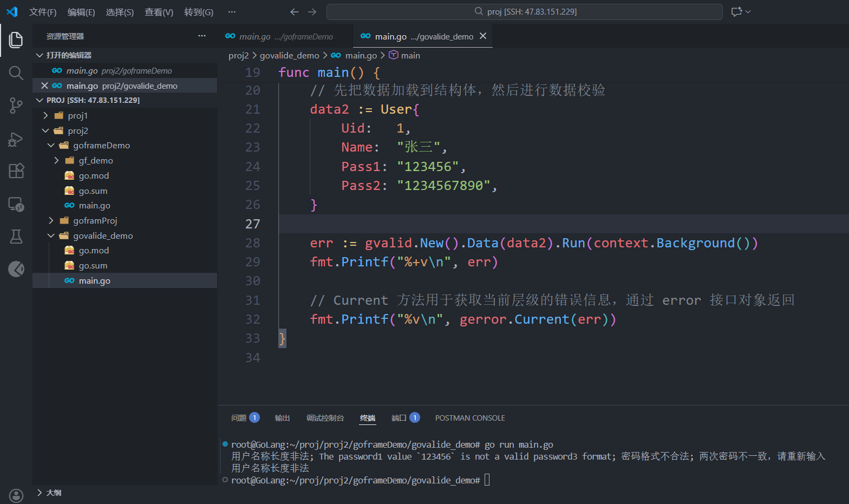Open the Copilot dropdown arrow in title bar
Viewport: 849px width, 504px height.
pyautogui.click(x=748, y=11)
